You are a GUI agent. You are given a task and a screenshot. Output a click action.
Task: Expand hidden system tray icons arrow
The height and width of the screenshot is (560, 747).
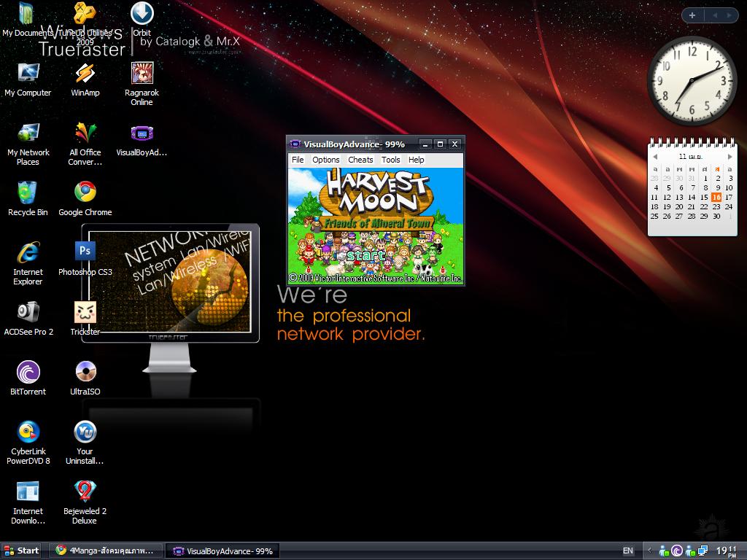[x=649, y=551]
